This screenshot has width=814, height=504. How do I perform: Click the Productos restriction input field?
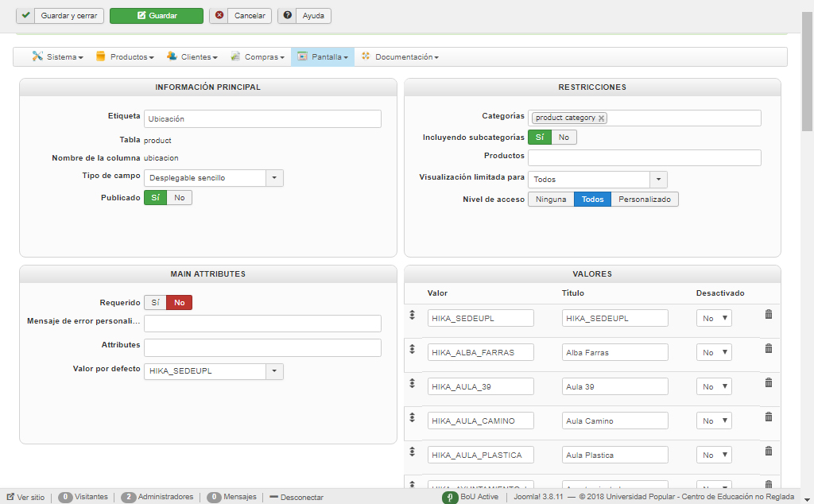pos(645,157)
